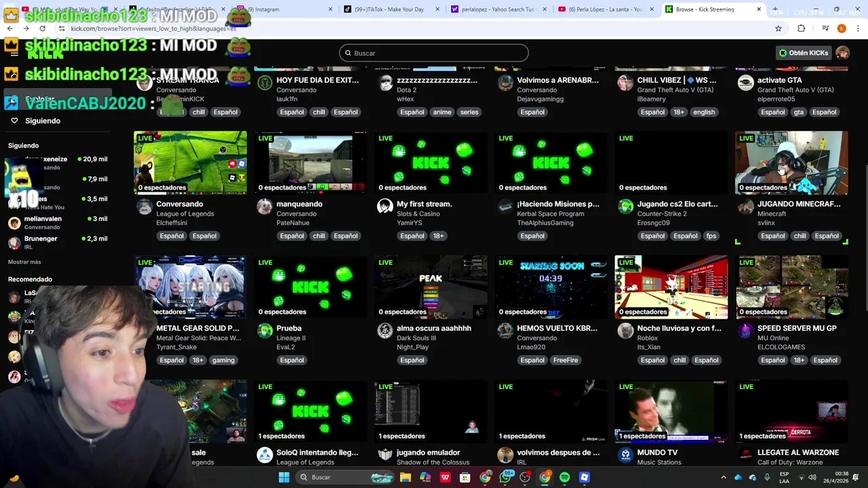Viewport: 868px width, 488px height.
Task: Close the Instagram tab
Action: click(x=330, y=9)
